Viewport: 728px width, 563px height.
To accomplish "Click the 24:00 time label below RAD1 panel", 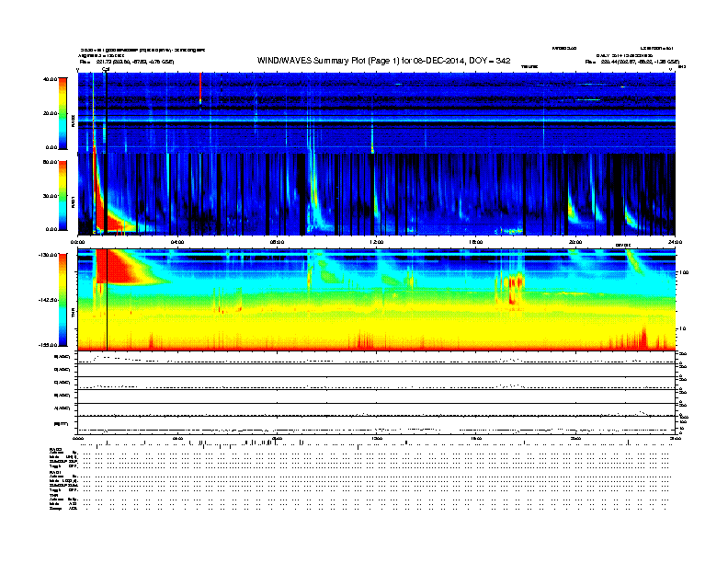I will coord(675,242).
